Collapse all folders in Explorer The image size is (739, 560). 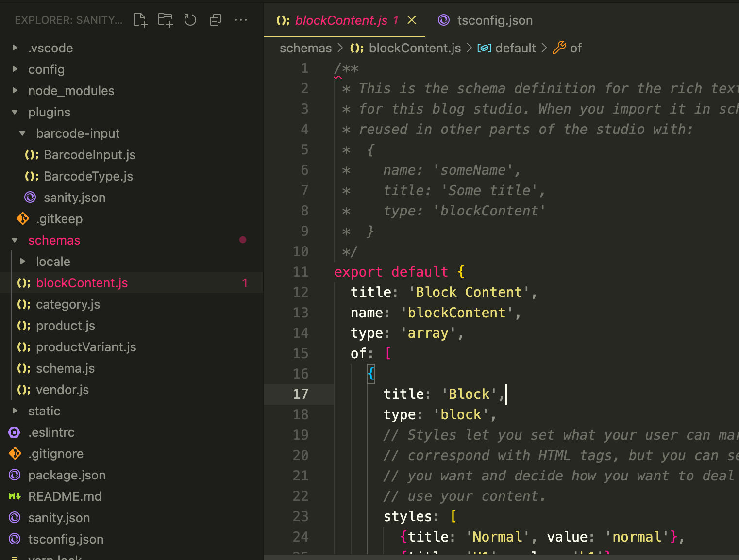point(216,20)
